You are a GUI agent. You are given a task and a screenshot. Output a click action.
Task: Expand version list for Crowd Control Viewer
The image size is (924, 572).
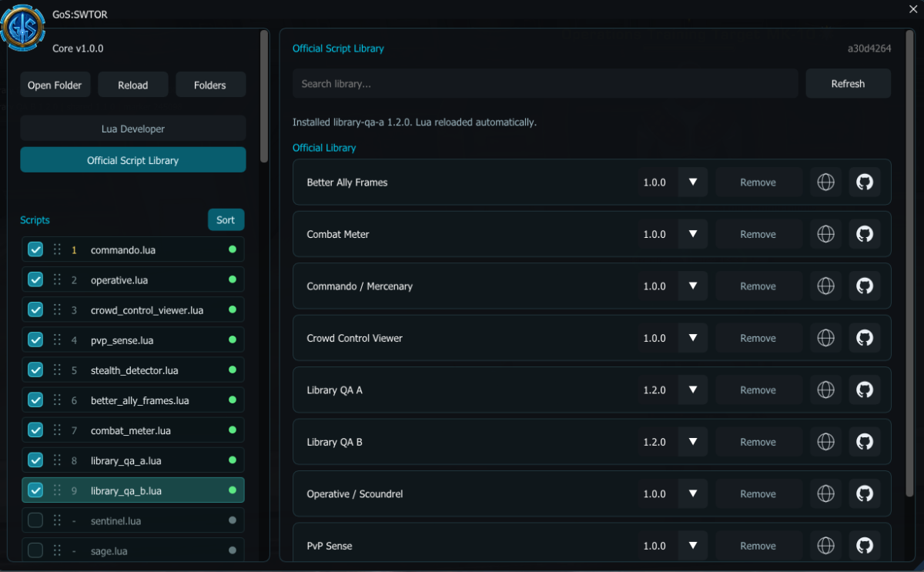pos(693,338)
